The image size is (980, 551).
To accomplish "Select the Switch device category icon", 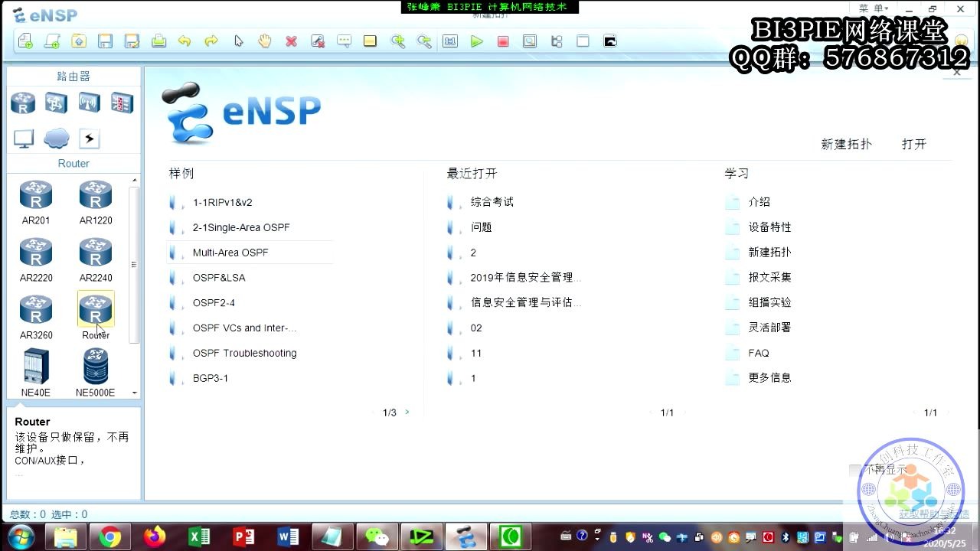I will 56,103.
